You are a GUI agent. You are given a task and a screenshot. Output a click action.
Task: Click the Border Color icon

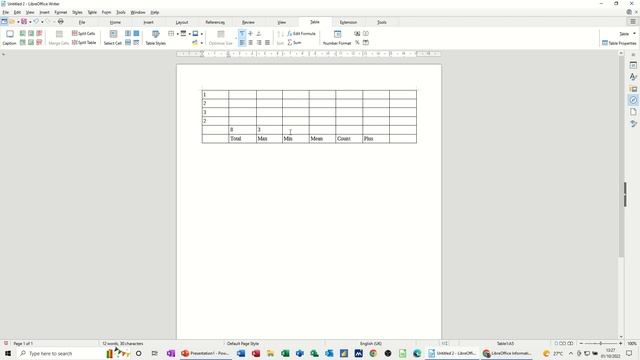pos(195,33)
